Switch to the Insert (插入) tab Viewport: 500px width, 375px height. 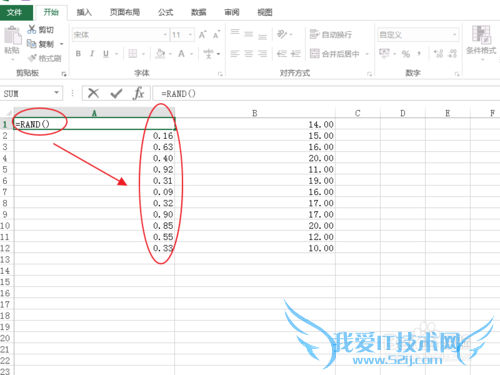[84, 13]
